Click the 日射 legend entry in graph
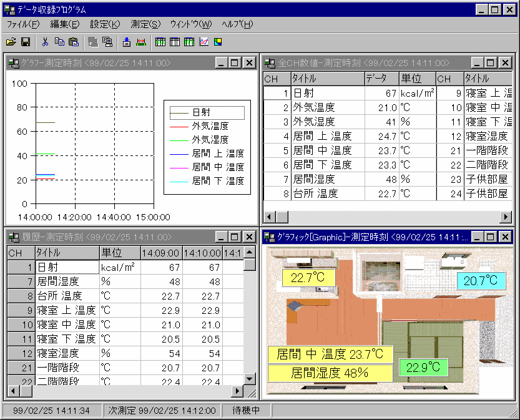 pyautogui.click(x=207, y=113)
